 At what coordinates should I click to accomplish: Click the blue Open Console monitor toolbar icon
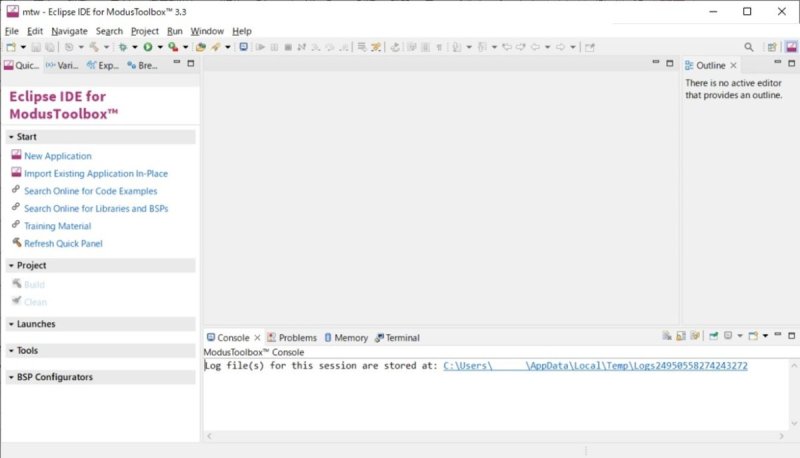click(243, 47)
